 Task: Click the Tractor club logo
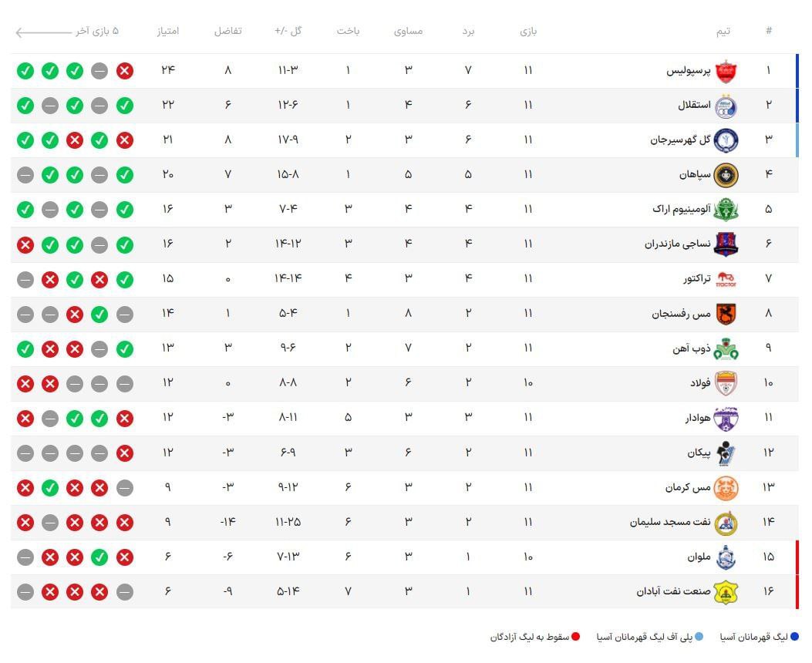tap(726, 280)
